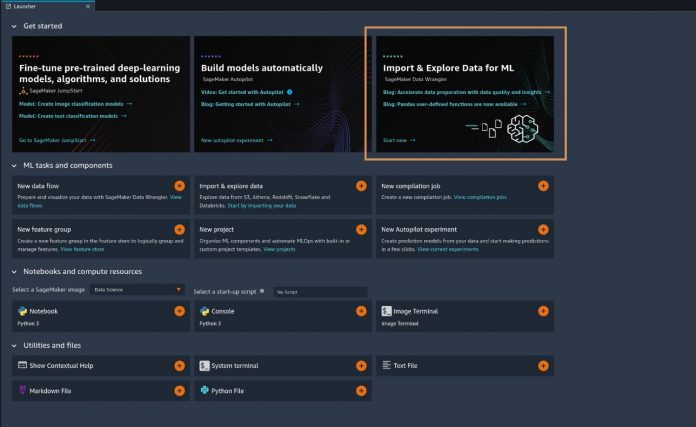The height and width of the screenshot is (427, 696).
Task: Click the Text File icon
Action: 387,365
